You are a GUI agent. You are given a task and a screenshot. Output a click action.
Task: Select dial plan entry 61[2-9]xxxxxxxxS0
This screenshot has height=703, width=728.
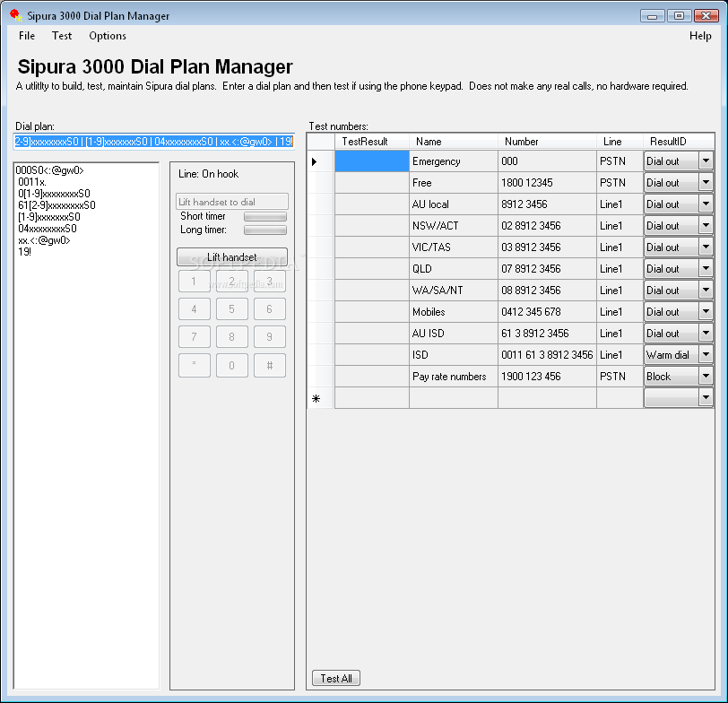pyautogui.click(x=56, y=205)
